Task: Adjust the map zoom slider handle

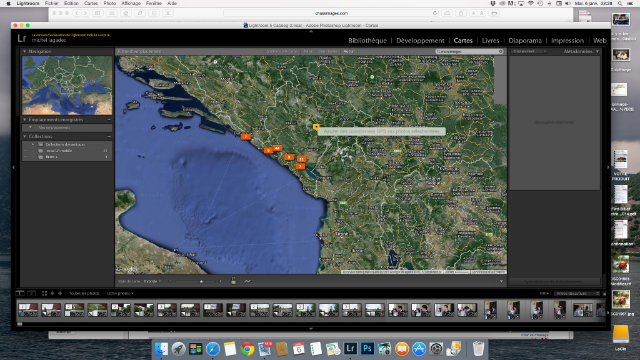Action: click(201, 281)
